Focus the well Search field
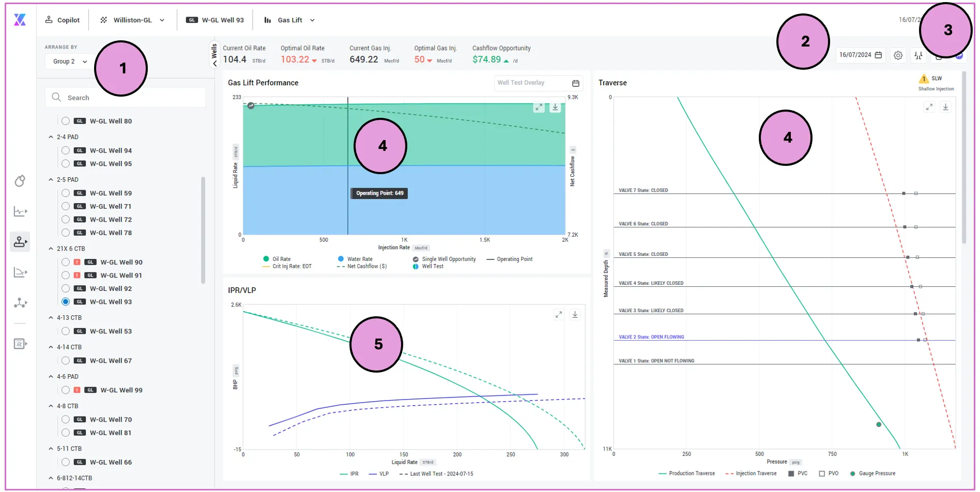Screen dimensions: 980x492 click(x=126, y=98)
